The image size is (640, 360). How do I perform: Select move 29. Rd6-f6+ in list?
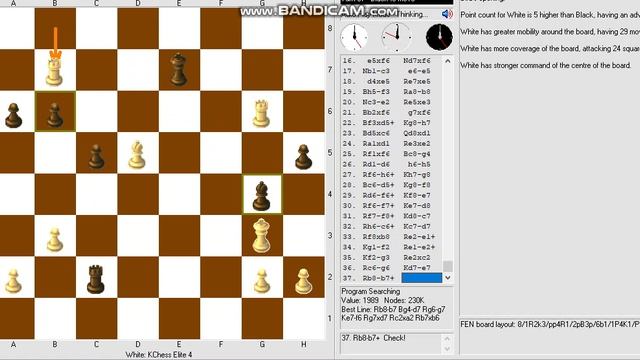(378, 195)
